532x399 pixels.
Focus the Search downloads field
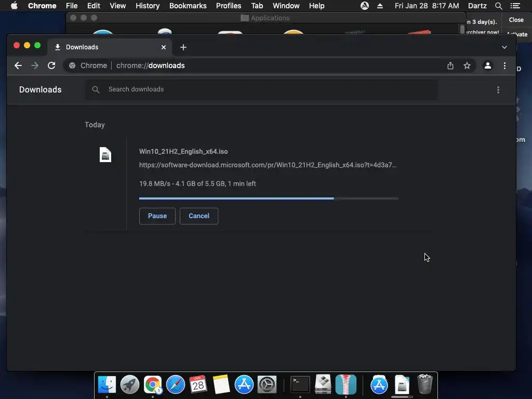tap(261, 89)
